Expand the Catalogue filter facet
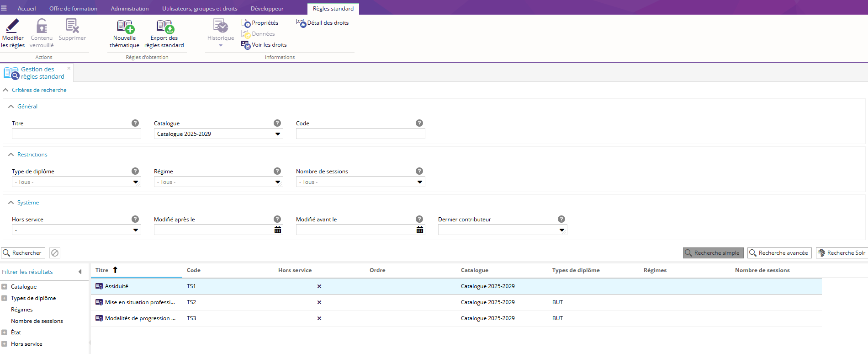The height and width of the screenshot is (354, 868). coord(4,287)
